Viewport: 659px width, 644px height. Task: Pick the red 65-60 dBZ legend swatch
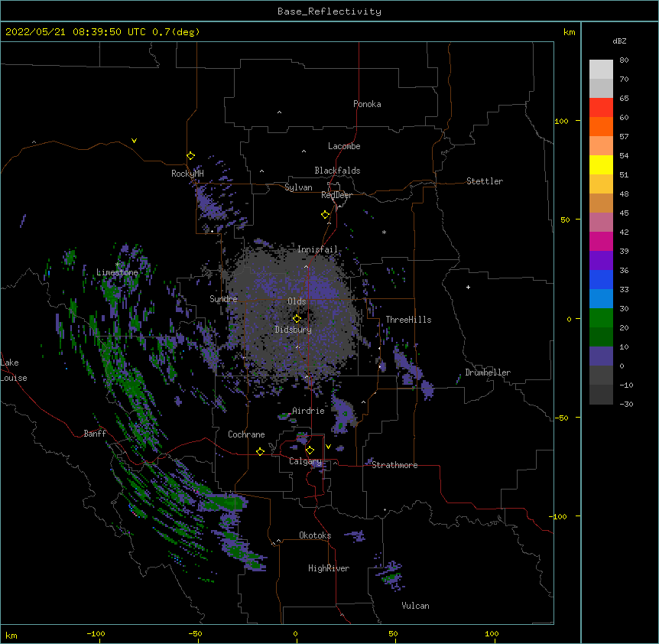click(x=601, y=108)
